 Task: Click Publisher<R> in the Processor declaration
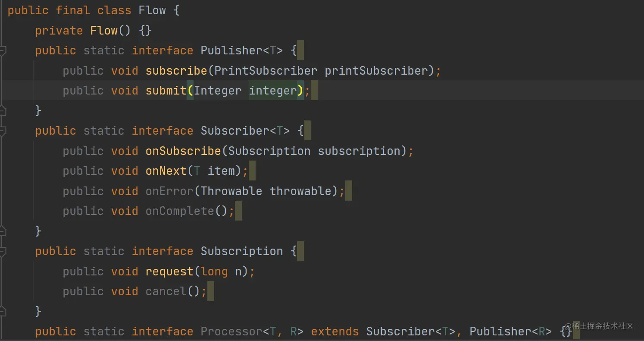point(511,332)
